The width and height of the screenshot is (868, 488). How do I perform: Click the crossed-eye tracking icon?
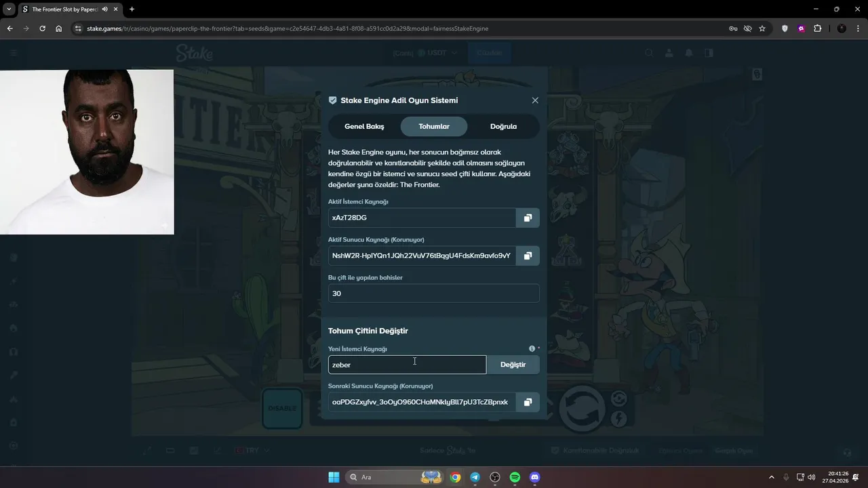coord(747,28)
